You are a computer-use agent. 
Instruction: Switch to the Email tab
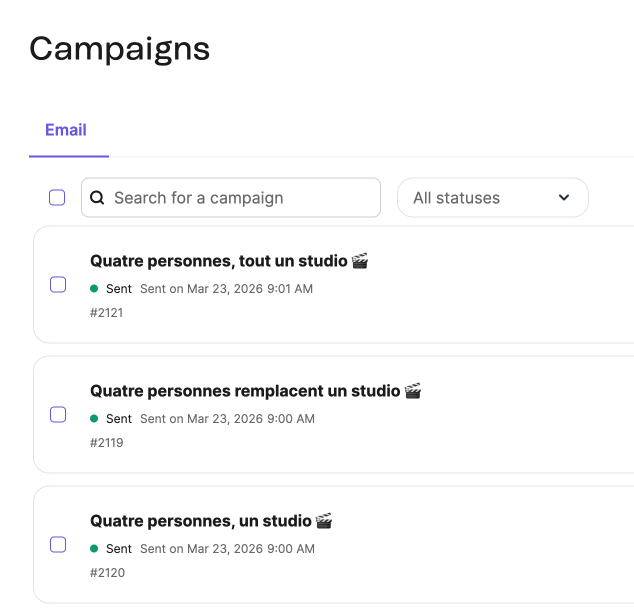click(x=66, y=130)
